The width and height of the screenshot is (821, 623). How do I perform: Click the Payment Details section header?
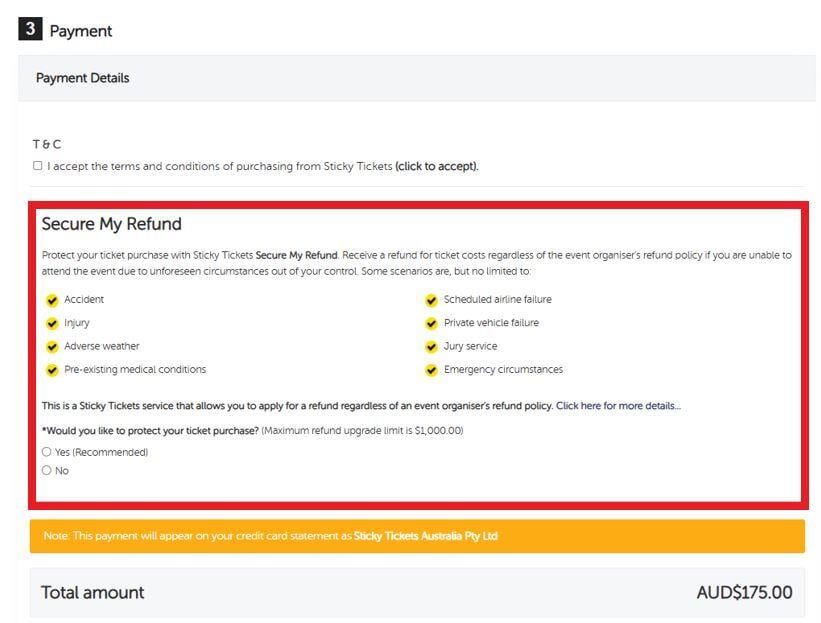click(83, 78)
